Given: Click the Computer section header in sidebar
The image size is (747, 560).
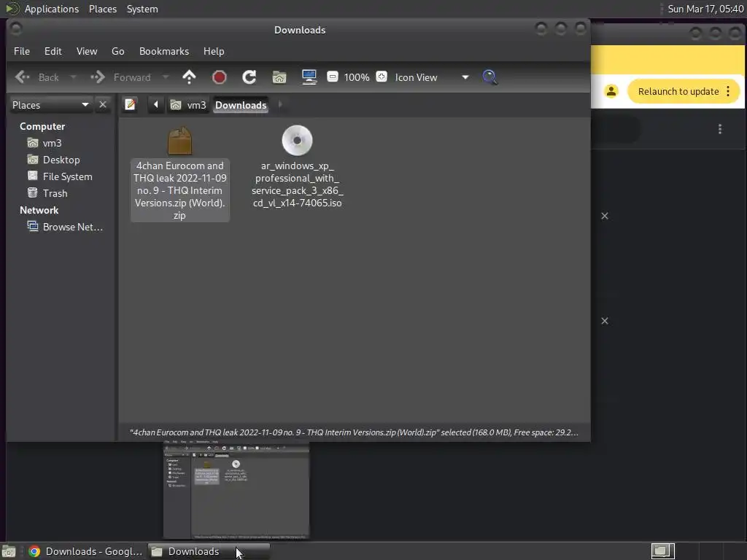Looking at the screenshot, I should pos(42,126).
